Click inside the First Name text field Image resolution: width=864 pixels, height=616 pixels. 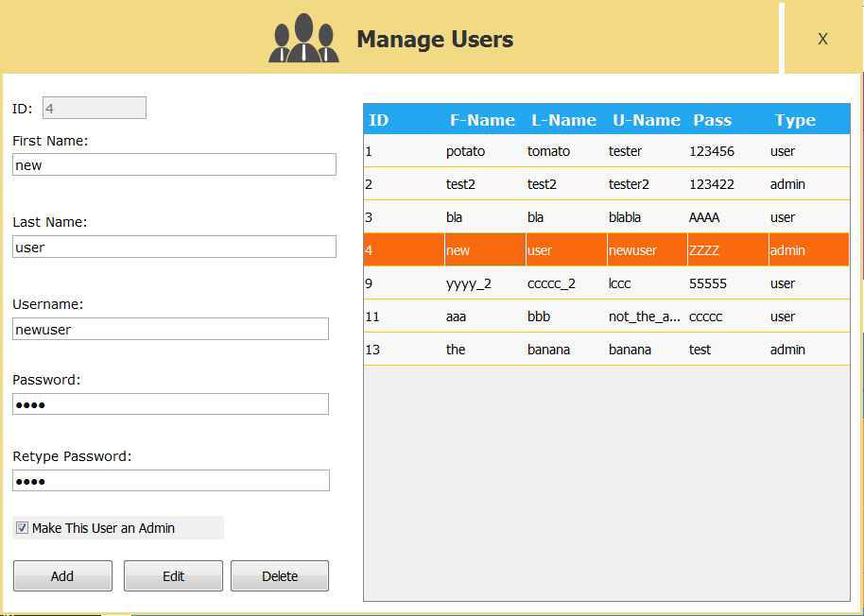coord(174,164)
